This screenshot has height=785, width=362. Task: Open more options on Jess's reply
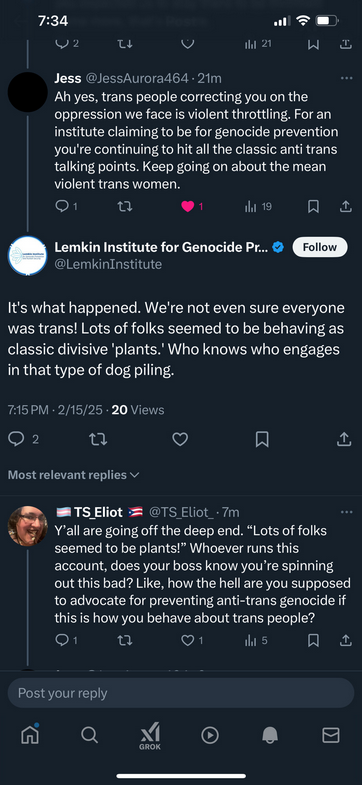(x=346, y=78)
